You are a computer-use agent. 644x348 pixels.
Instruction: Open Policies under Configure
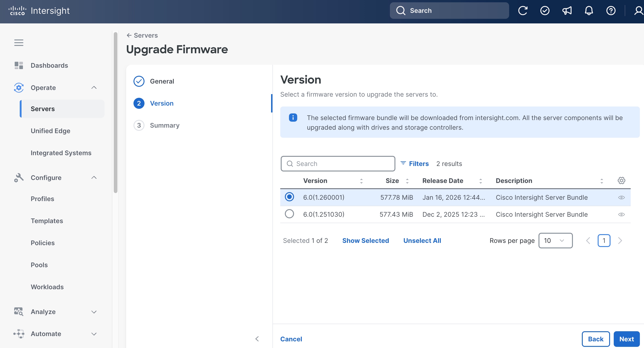point(42,243)
